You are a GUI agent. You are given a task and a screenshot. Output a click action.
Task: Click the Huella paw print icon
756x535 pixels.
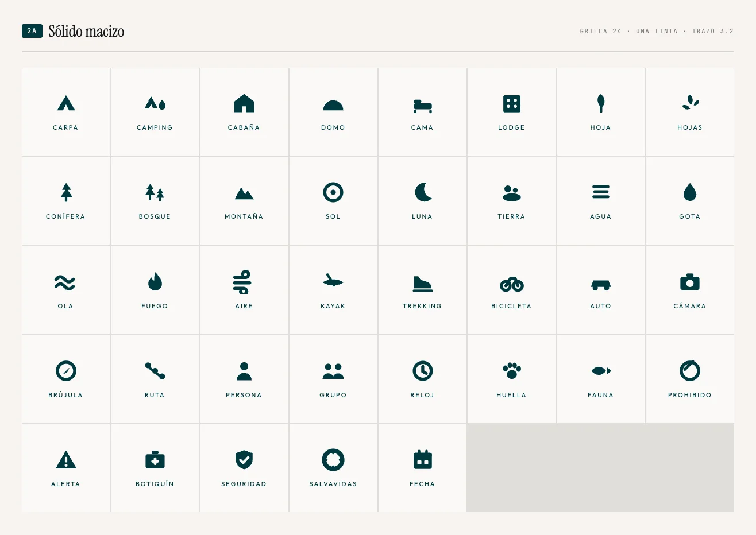[511, 370]
